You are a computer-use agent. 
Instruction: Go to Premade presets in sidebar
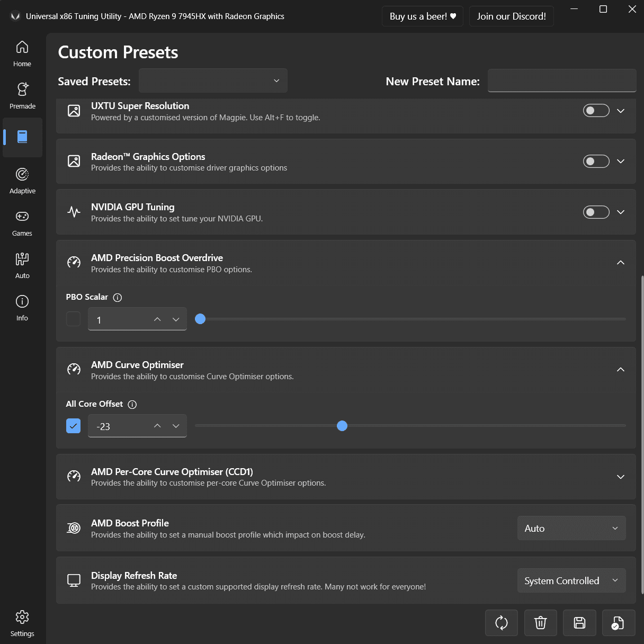tap(22, 96)
